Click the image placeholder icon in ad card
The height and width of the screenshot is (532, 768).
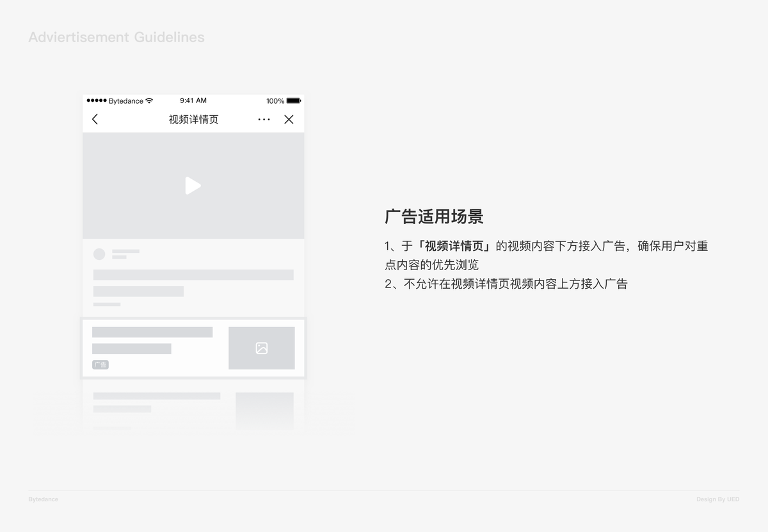coord(261,348)
